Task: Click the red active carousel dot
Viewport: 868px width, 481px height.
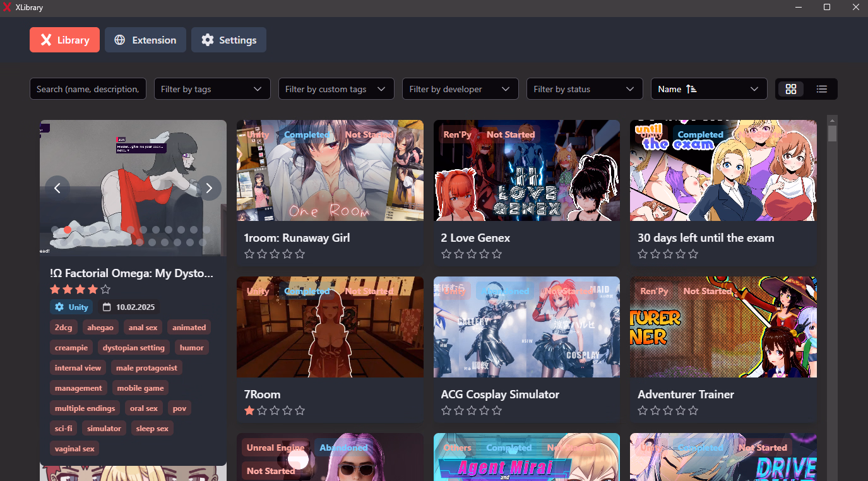Action: [x=68, y=230]
